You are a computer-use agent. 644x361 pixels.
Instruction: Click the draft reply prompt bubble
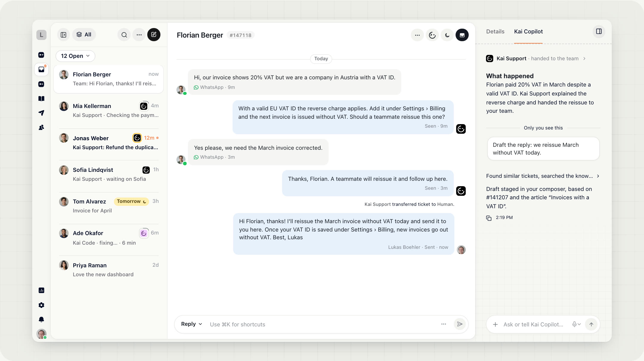(x=543, y=149)
